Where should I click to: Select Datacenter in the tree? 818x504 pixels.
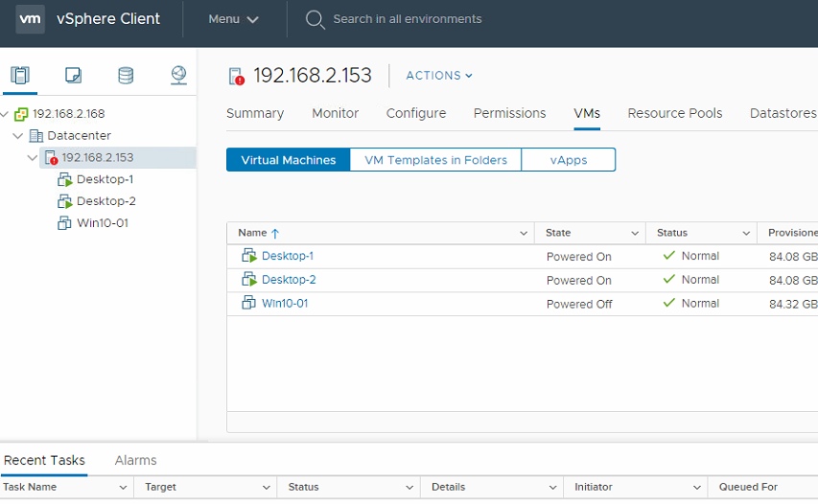click(79, 136)
